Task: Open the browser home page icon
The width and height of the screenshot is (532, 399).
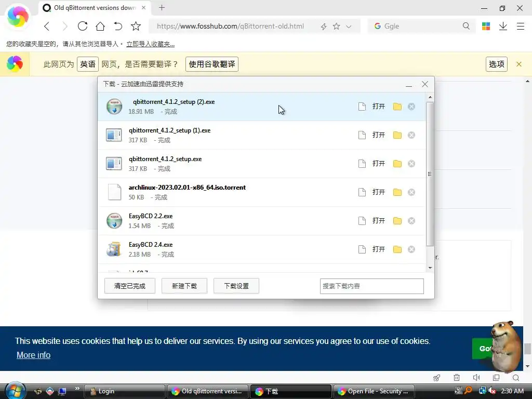Action: tap(100, 26)
